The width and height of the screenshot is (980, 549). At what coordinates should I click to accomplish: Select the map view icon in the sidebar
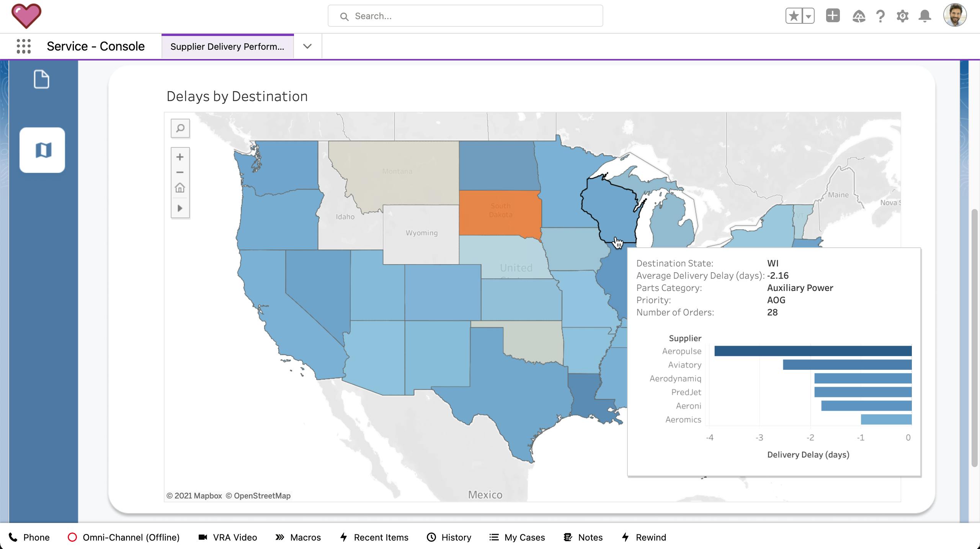42,150
